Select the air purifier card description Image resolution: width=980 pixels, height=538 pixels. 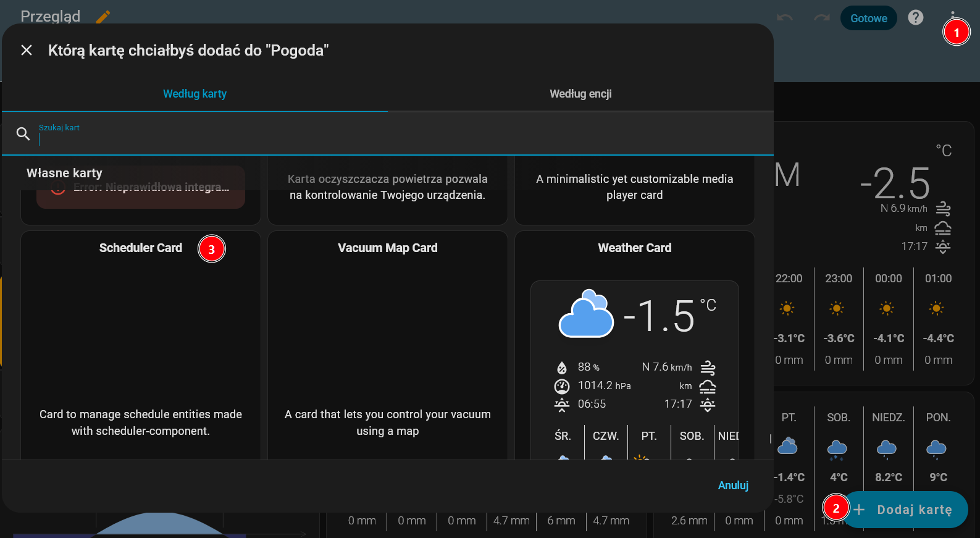point(388,187)
